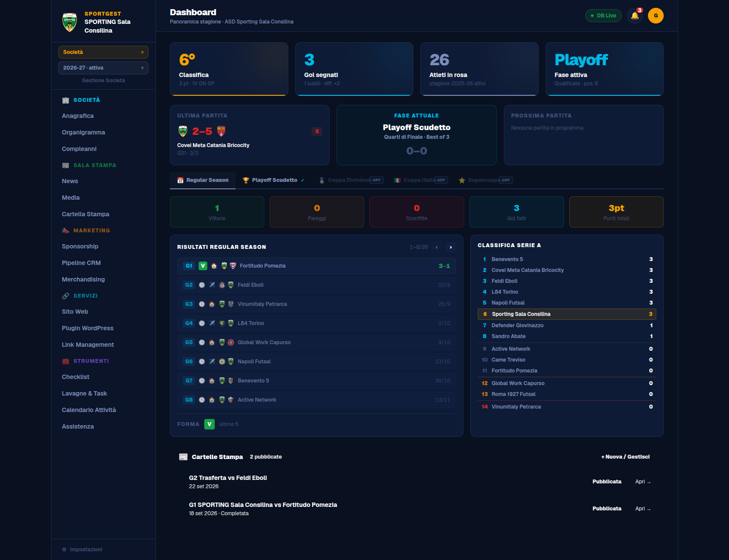Click the Cartelle Stampa newspaper icon
Viewport: 729px width, 560px height.
tap(183, 457)
